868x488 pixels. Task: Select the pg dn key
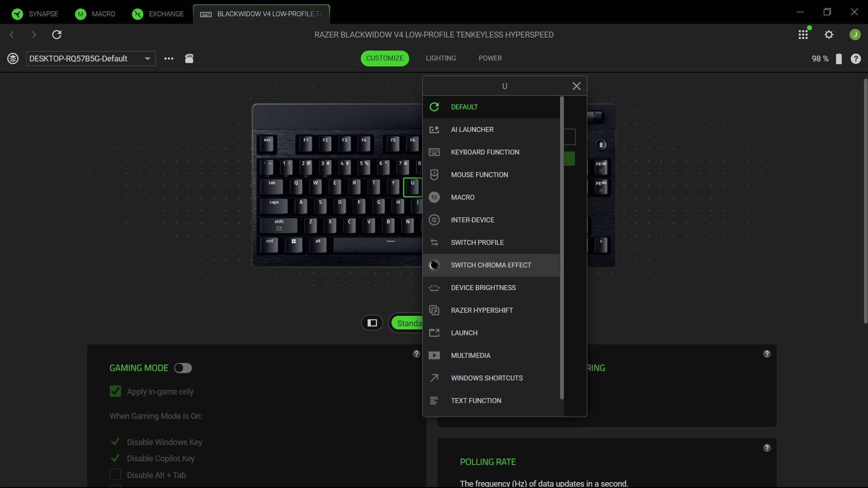(601, 187)
